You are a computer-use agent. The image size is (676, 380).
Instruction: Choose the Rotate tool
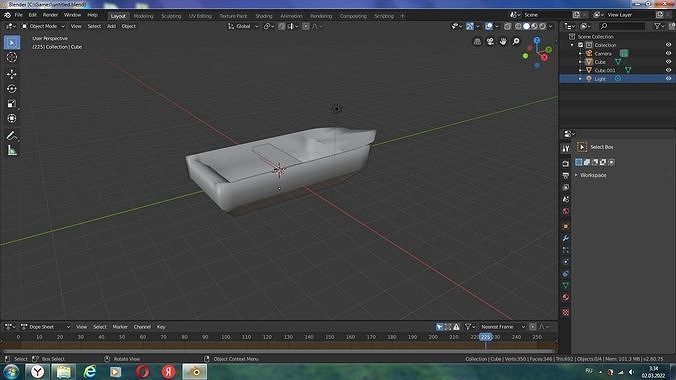(x=12, y=89)
